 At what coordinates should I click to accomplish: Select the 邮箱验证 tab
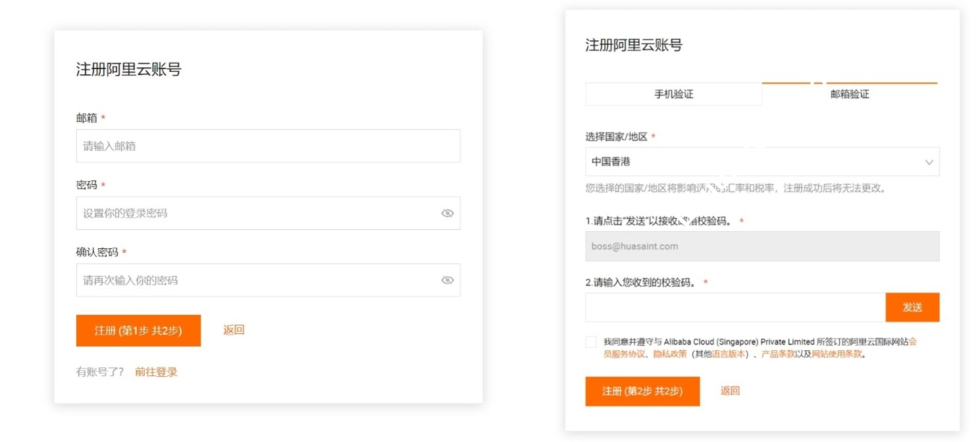click(x=850, y=94)
